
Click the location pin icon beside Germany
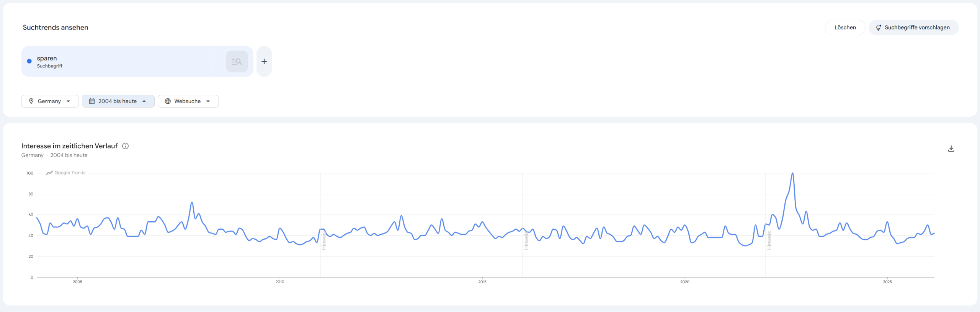32,101
